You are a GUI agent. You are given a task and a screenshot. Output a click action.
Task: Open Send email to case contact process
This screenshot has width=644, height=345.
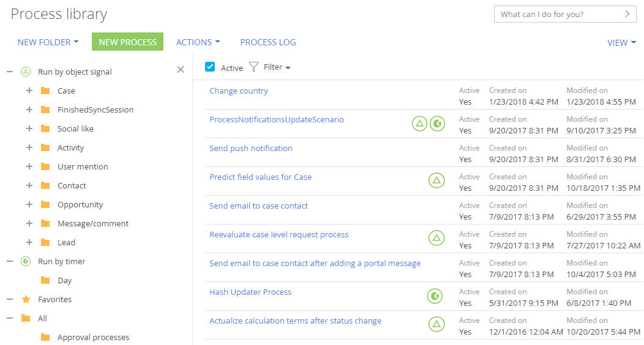click(x=259, y=206)
